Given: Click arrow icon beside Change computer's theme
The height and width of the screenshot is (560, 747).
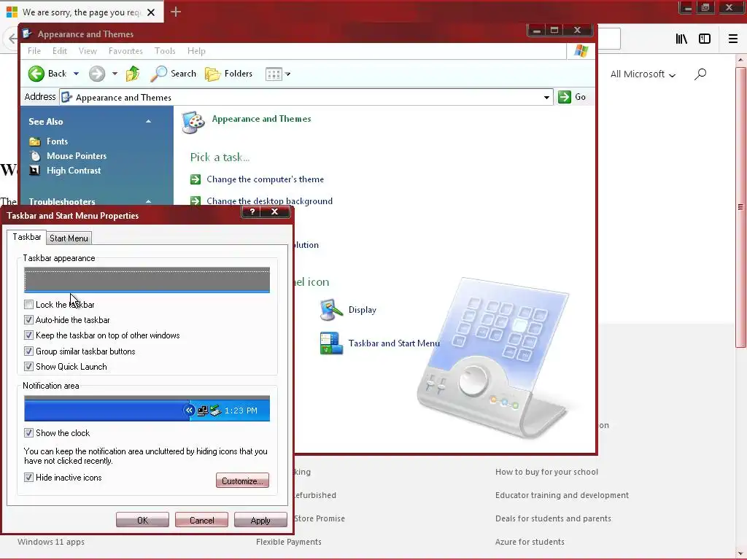Looking at the screenshot, I should 196,179.
